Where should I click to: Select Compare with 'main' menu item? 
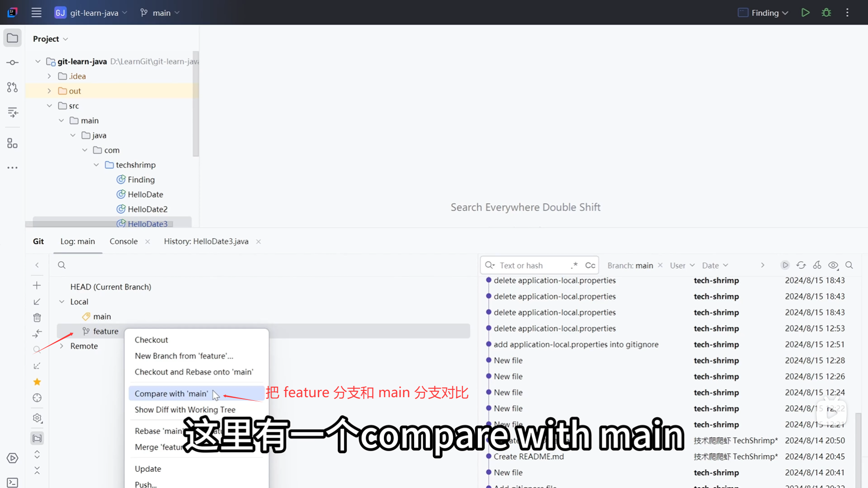pos(171,394)
